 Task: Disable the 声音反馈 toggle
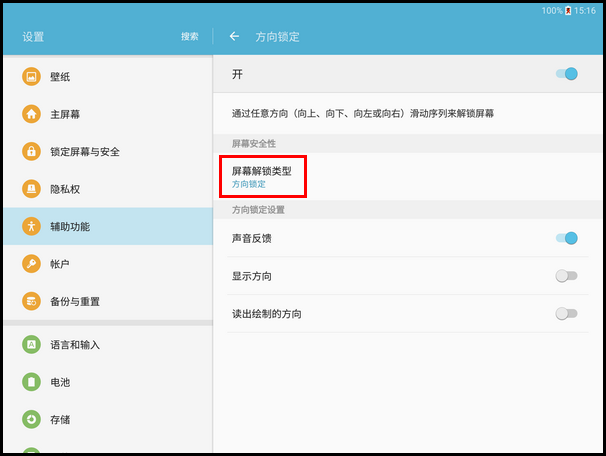[x=567, y=238]
